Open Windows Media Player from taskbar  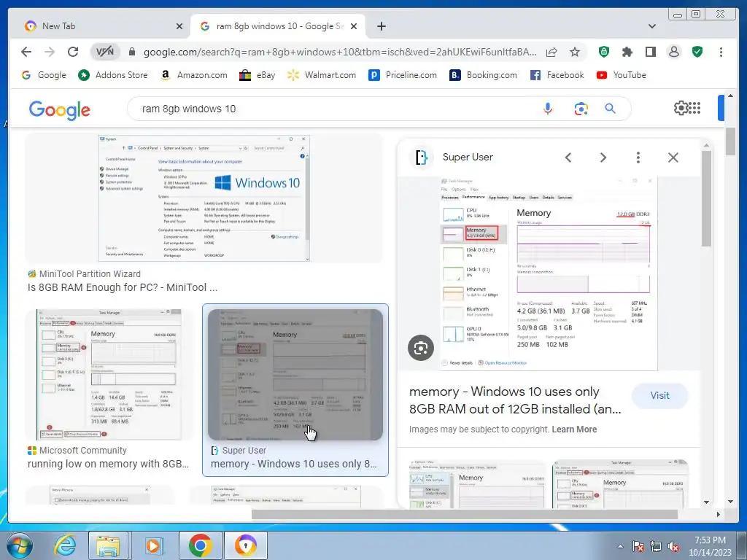click(x=153, y=545)
